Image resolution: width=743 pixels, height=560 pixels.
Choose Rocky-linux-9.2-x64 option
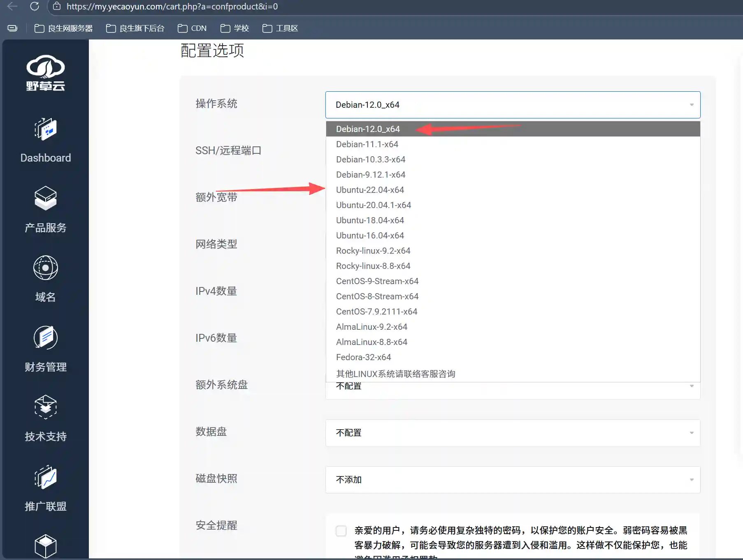pyautogui.click(x=513, y=251)
